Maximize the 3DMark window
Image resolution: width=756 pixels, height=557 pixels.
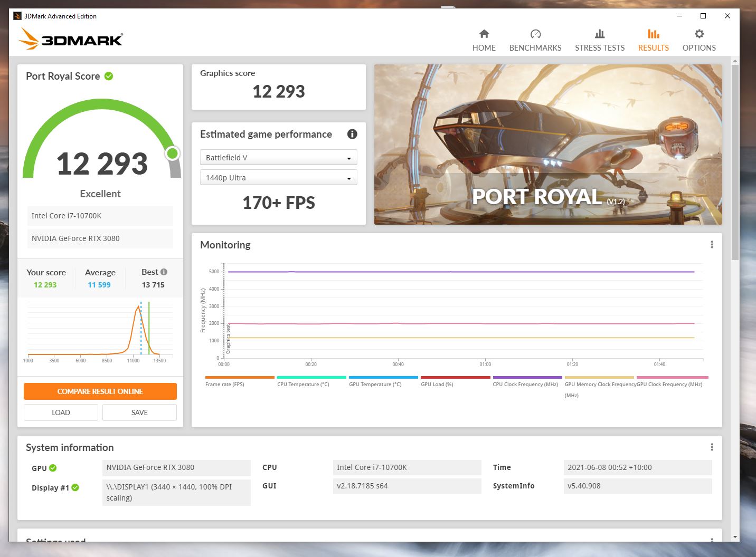703,16
